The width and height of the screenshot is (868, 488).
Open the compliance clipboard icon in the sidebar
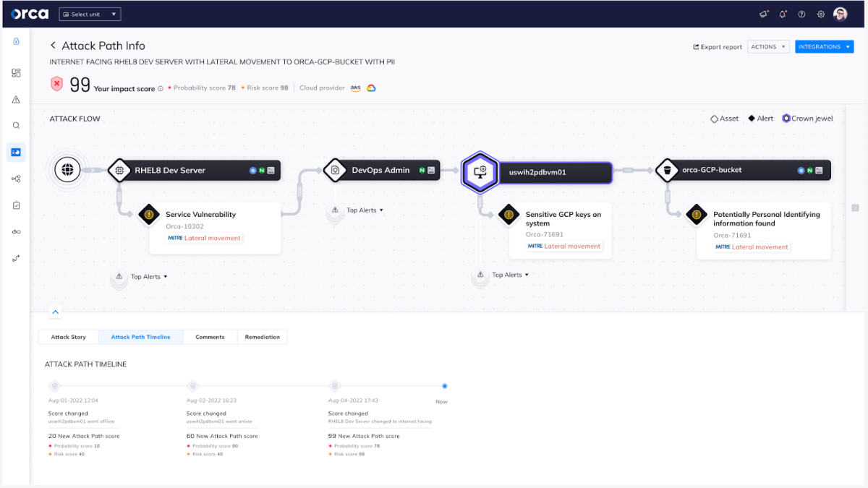coord(16,205)
